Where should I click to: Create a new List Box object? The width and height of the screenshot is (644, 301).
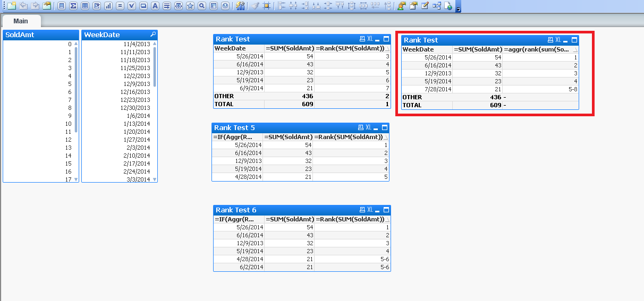click(62, 6)
